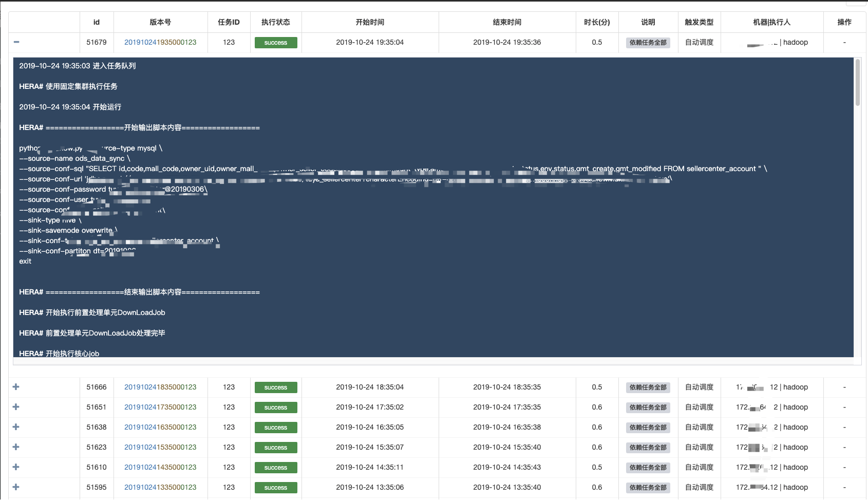Click the 开始时间 column header
This screenshot has height=500, width=868.
[x=370, y=22]
